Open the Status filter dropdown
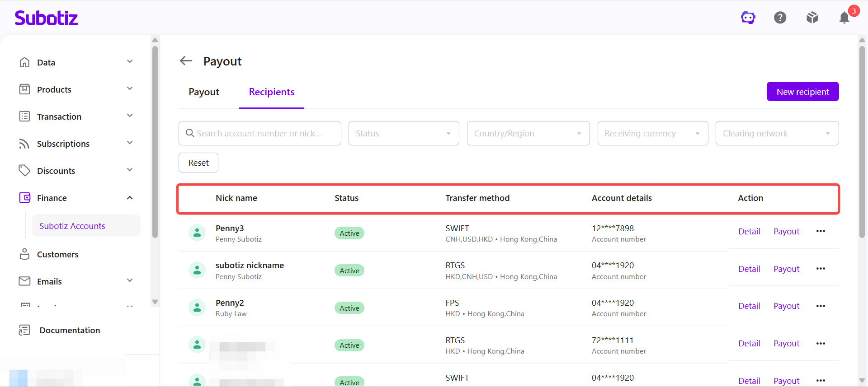Screen dimensions: 868x387 pos(404,133)
